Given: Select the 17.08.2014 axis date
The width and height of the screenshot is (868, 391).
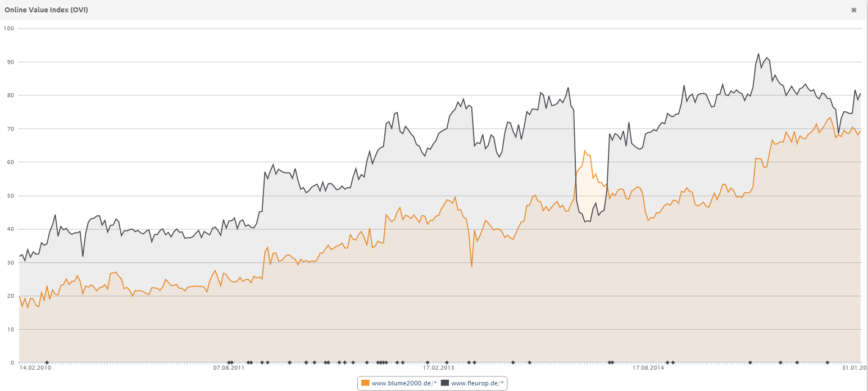Looking at the screenshot, I should (x=648, y=369).
